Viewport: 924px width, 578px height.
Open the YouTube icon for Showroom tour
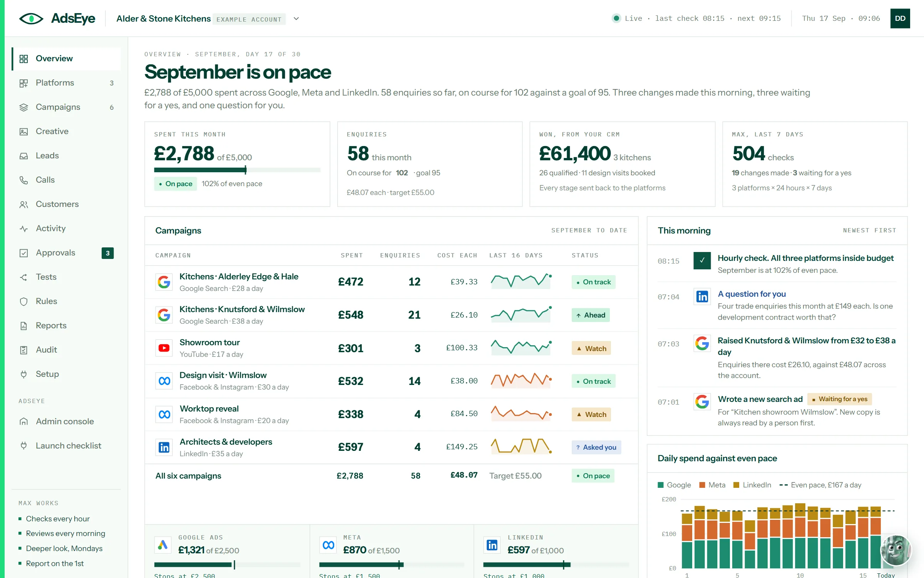[164, 348]
